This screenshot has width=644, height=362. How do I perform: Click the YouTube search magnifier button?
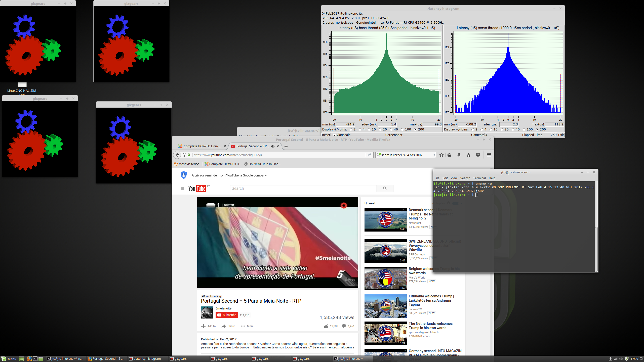tap(385, 189)
